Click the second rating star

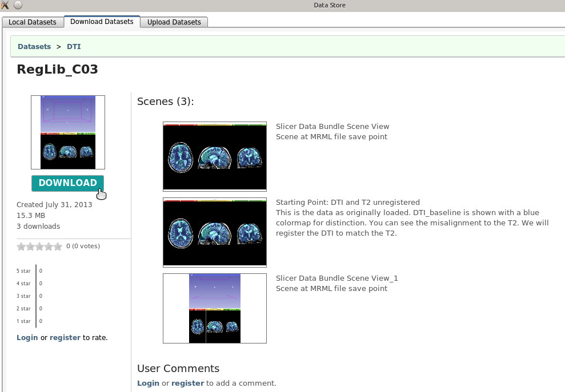pyautogui.click(x=30, y=246)
